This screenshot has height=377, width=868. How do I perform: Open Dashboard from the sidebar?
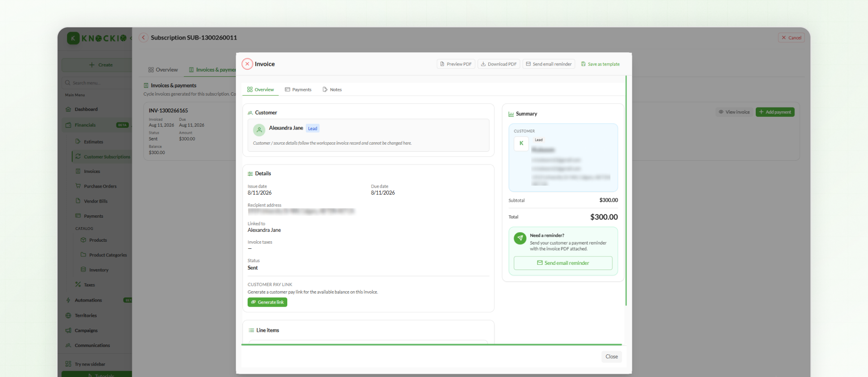pos(86,109)
